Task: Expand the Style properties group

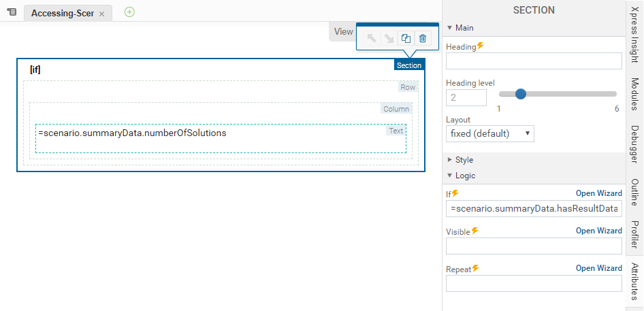Action: (x=450, y=160)
